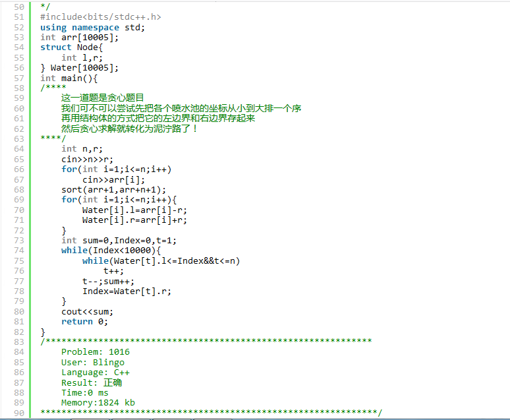This screenshot has width=510, height=420.
Task: Click 't--;sum++;' line
Action: 108,282
